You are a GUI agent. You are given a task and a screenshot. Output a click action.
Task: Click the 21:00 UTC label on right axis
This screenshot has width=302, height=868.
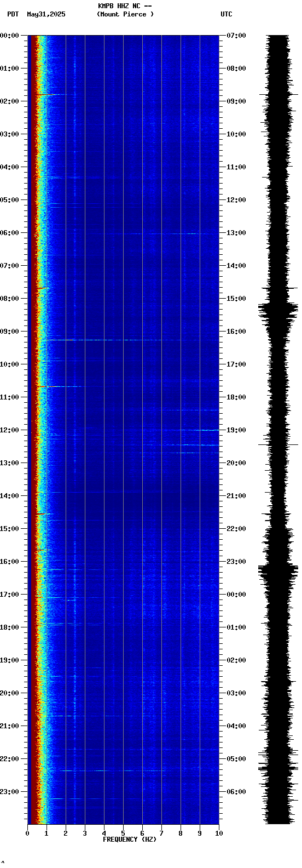[x=236, y=496]
